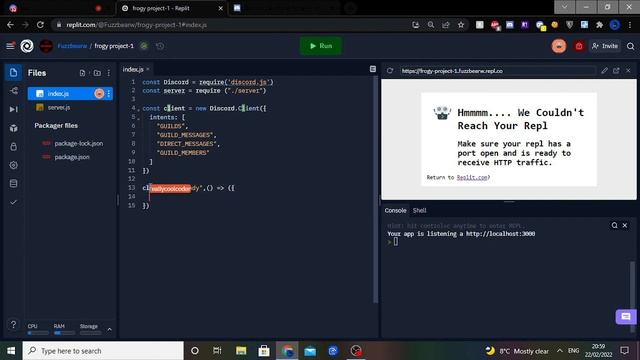Click the Invite button
The height and width of the screenshot is (360, 640).
tap(605, 46)
